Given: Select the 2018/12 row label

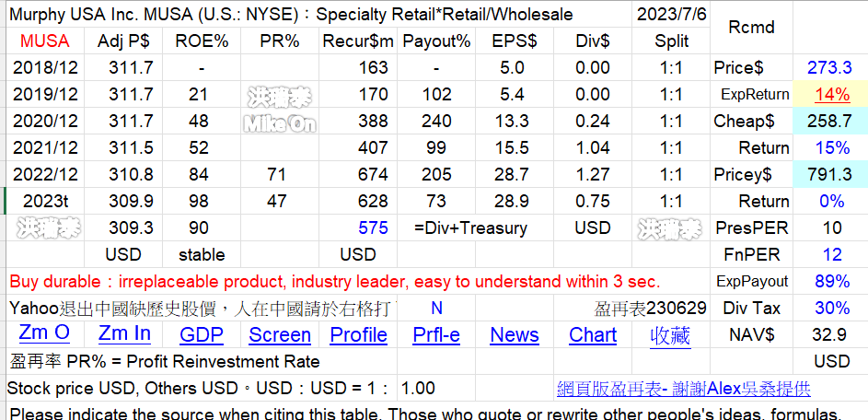Looking at the screenshot, I should coord(45,67).
